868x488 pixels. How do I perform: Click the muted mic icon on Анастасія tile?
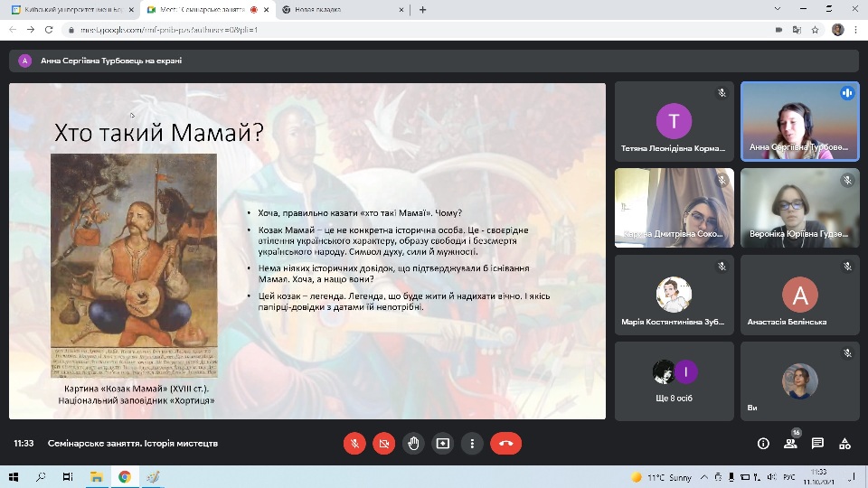847,267
